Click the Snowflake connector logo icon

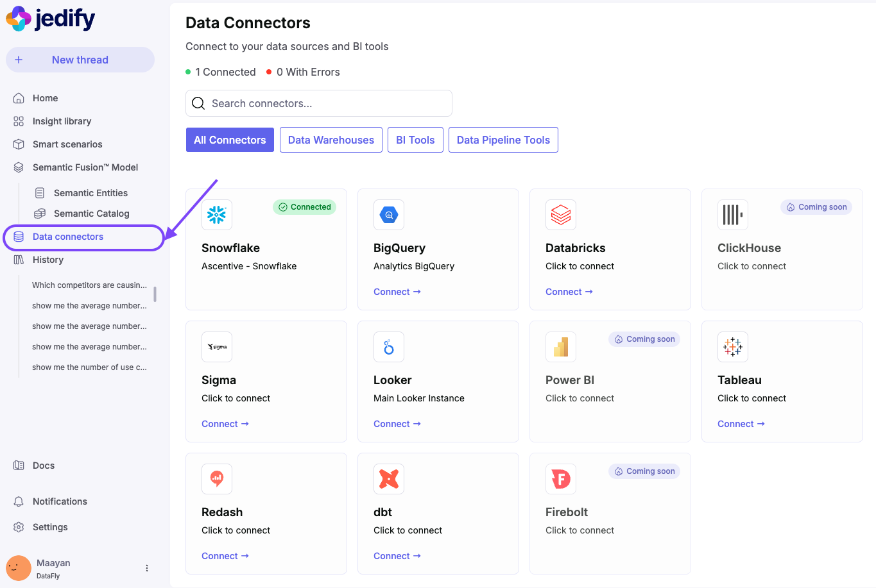click(x=217, y=215)
